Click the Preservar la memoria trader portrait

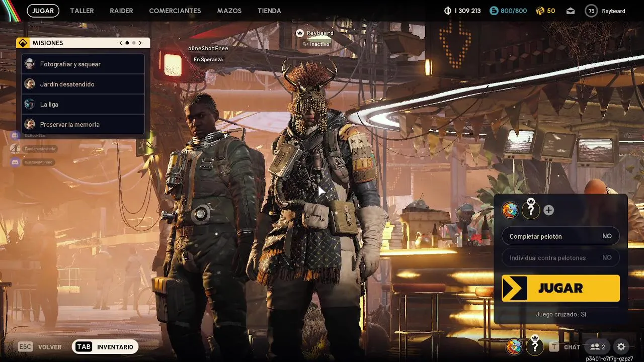(x=30, y=124)
